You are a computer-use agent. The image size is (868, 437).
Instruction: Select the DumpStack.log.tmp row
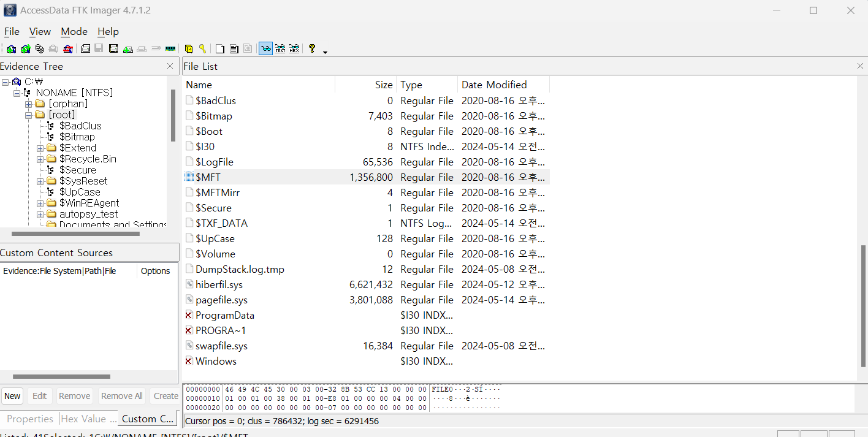(366, 269)
